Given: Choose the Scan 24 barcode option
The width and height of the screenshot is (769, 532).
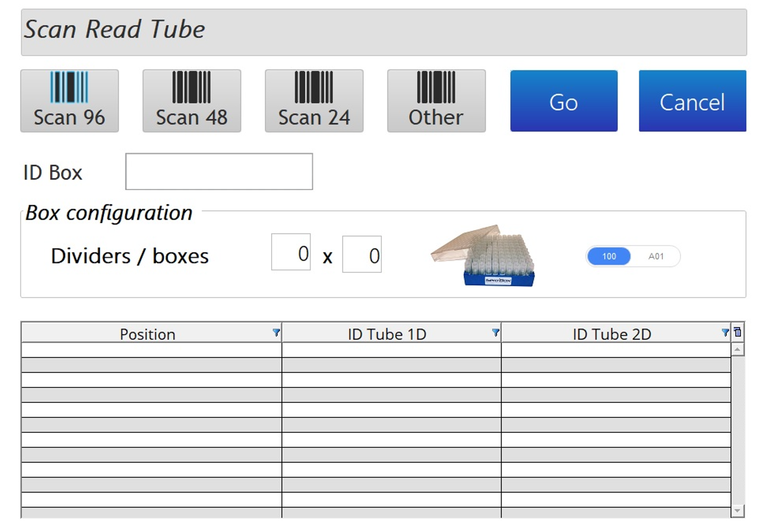Looking at the screenshot, I should coord(314,101).
